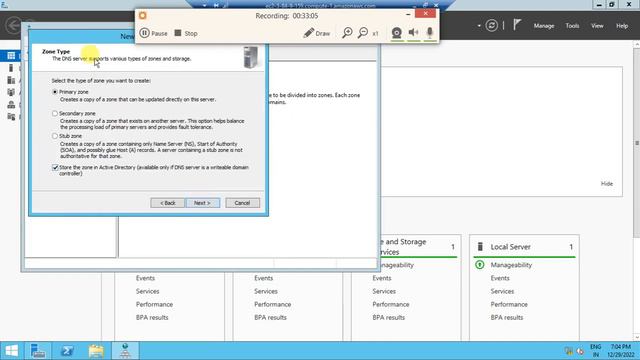This screenshot has width=640, height=360.
Task: Select the Dashboard icon in the left sidebar
Action: (11, 56)
